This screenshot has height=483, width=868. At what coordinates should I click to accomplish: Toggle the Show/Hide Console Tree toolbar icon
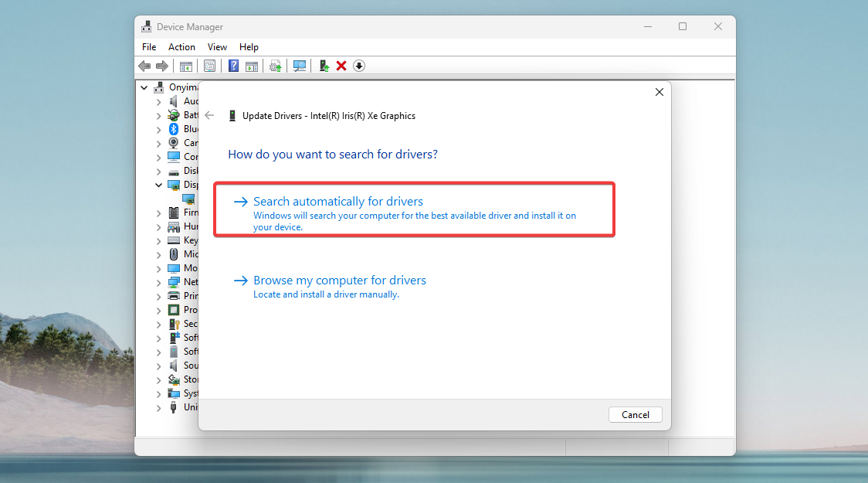pos(186,66)
